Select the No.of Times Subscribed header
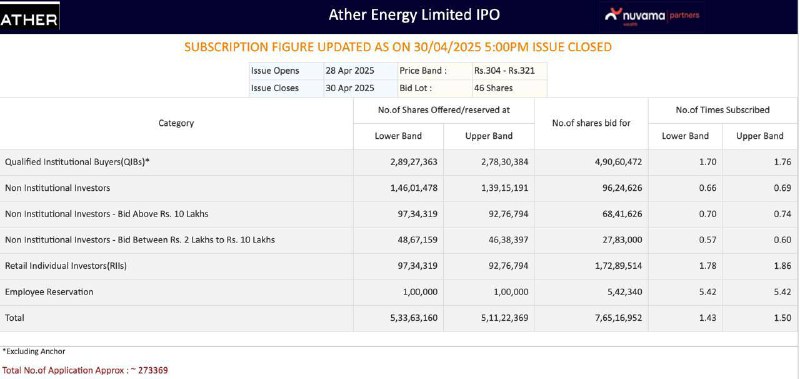 pyautogui.click(x=722, y=110)
